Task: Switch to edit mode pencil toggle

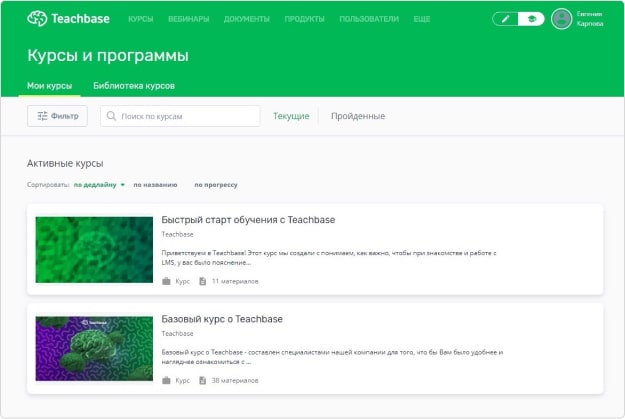Action: pyautogui.click(x=505, y=19)
